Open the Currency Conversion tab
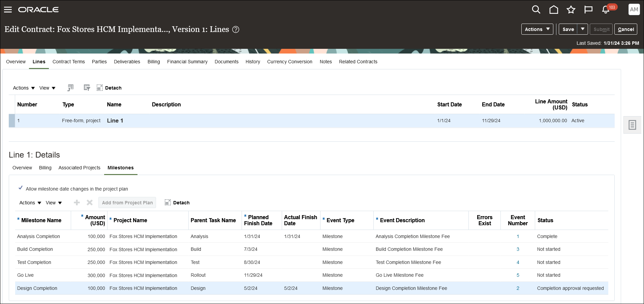644x304 pixels. (290, 62)
